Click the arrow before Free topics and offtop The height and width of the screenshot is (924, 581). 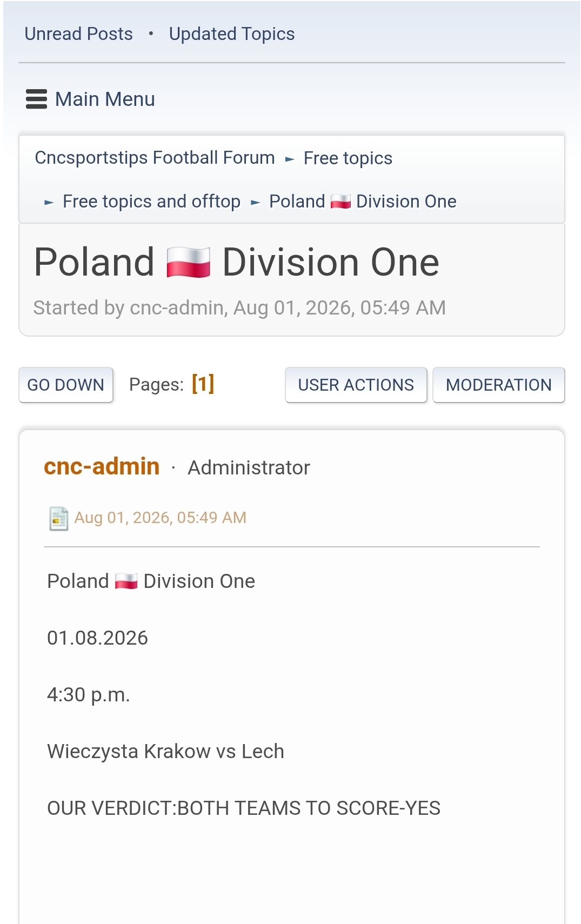coord(49,203)
